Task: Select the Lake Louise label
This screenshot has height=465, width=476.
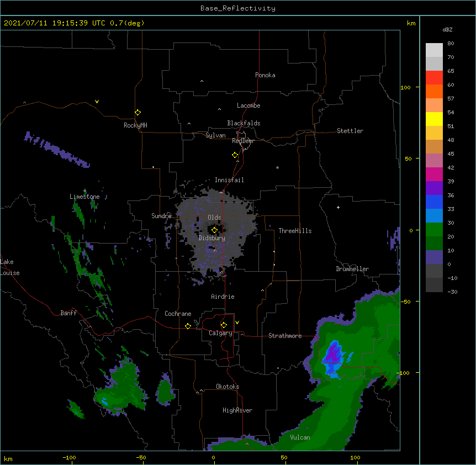Action: click(x=10, y=267)
